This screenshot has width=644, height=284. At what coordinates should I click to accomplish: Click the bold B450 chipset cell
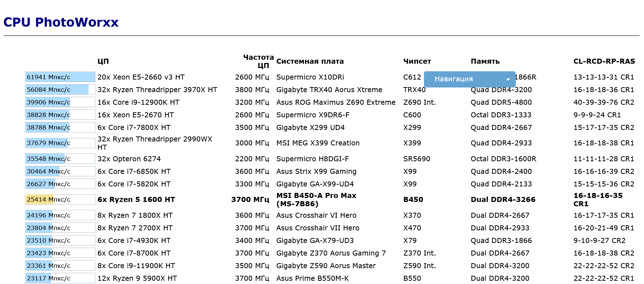pyautogui.click(x=413, y=199)
